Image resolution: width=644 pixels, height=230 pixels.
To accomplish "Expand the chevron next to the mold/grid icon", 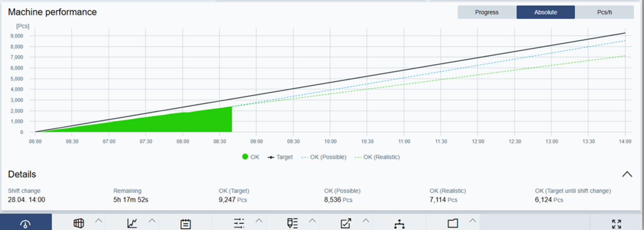I will (99, 221).
